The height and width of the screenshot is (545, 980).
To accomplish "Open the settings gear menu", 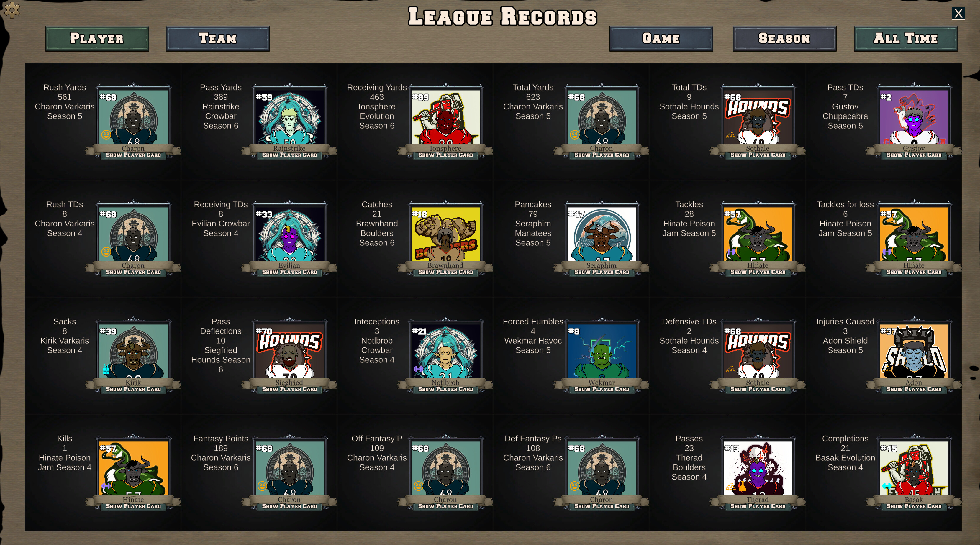I will (x=13, y=10).
